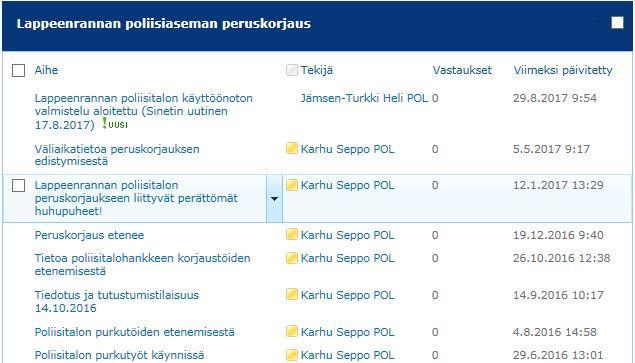Sort by Vastaukset column header

(x=462, y=70)
